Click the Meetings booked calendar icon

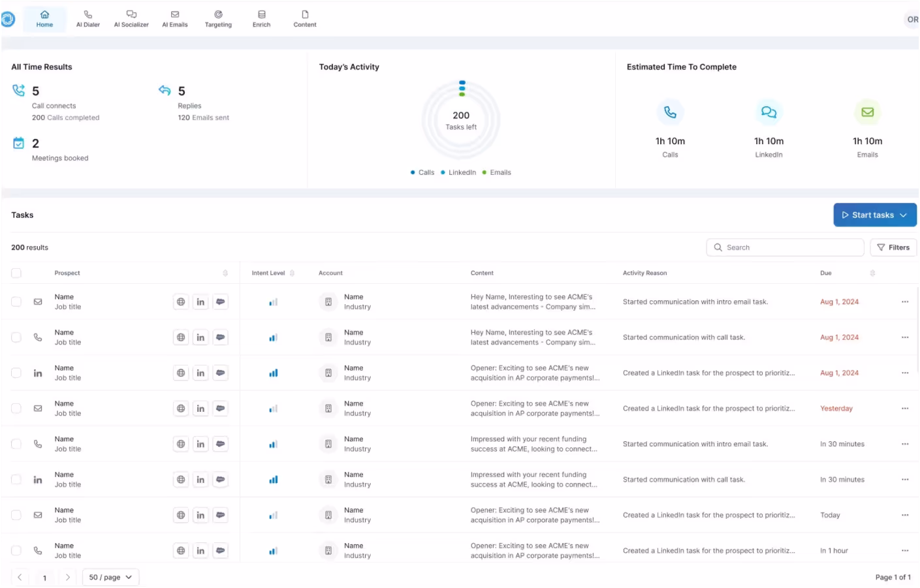(x=19, y=143)
